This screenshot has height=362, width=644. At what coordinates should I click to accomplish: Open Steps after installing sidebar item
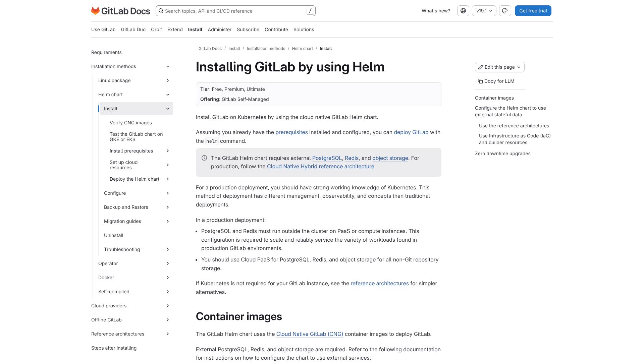(x=114, y=348)
